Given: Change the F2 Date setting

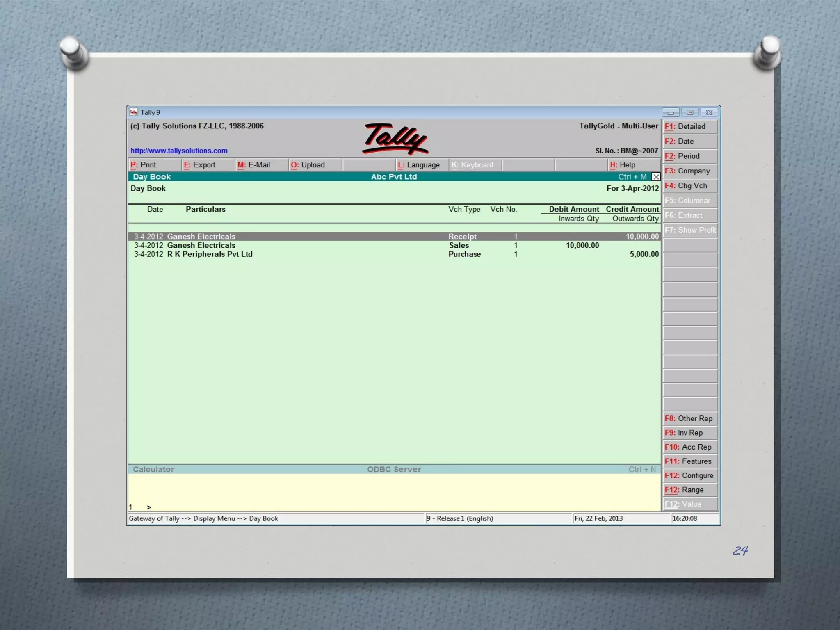Looking at the screenshot, I should click(x=690, y=142).
